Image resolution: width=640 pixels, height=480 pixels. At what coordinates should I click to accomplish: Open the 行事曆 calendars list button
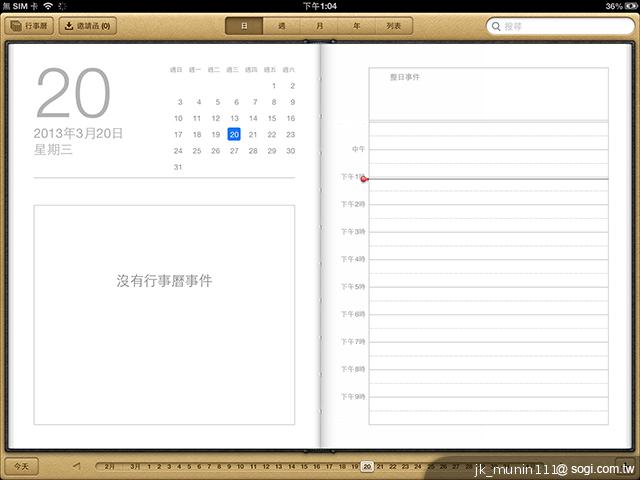pos(29,26)
